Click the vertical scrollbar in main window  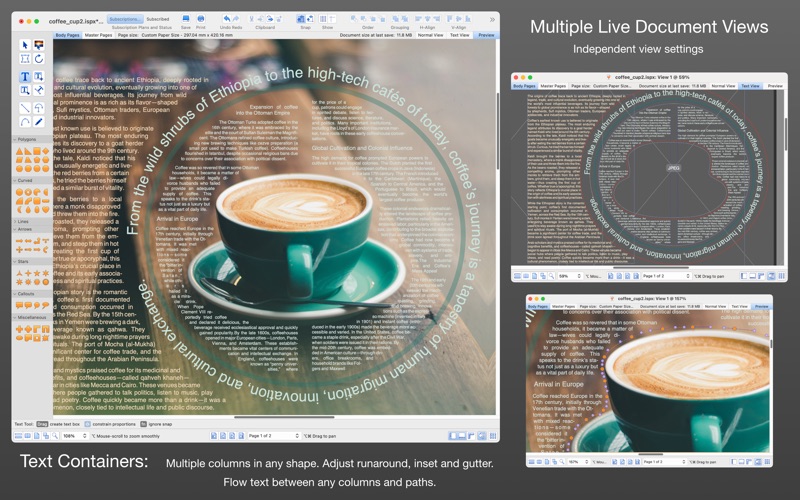coord(497,132)
